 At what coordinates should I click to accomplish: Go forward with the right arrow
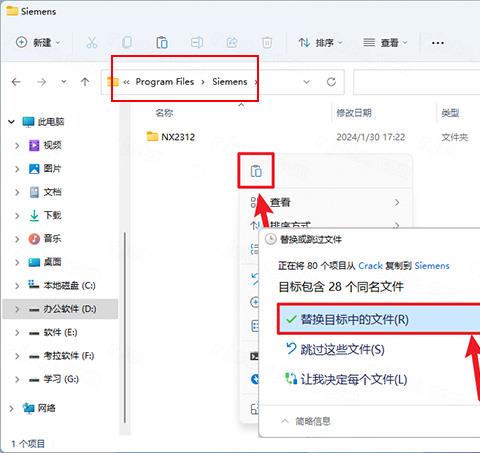41,82
